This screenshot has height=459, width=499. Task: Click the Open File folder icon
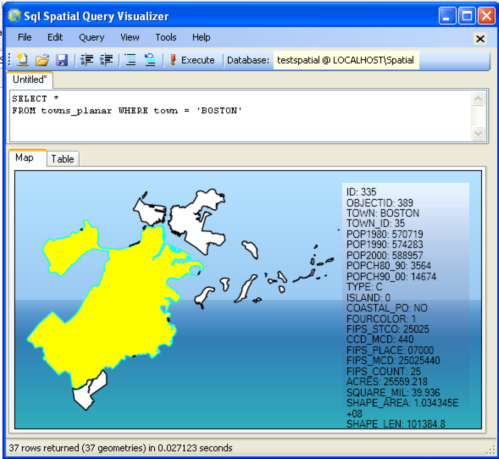(x=42, y=60)
